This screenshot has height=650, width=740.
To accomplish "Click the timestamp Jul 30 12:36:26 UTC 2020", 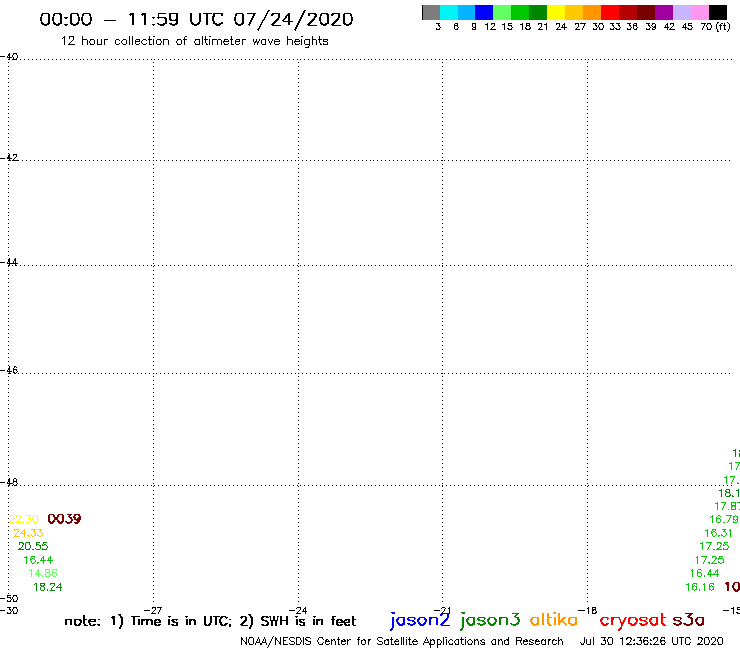I will coord(651,641).
